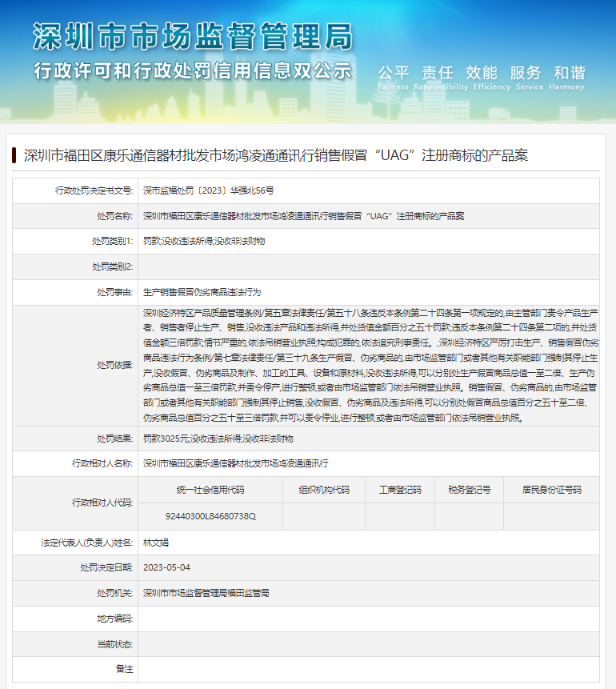Select 生产销售假冒伪劣商品违法行为 reason text
The height and width of the screenshot is (689, 616).
click(202, 292)
